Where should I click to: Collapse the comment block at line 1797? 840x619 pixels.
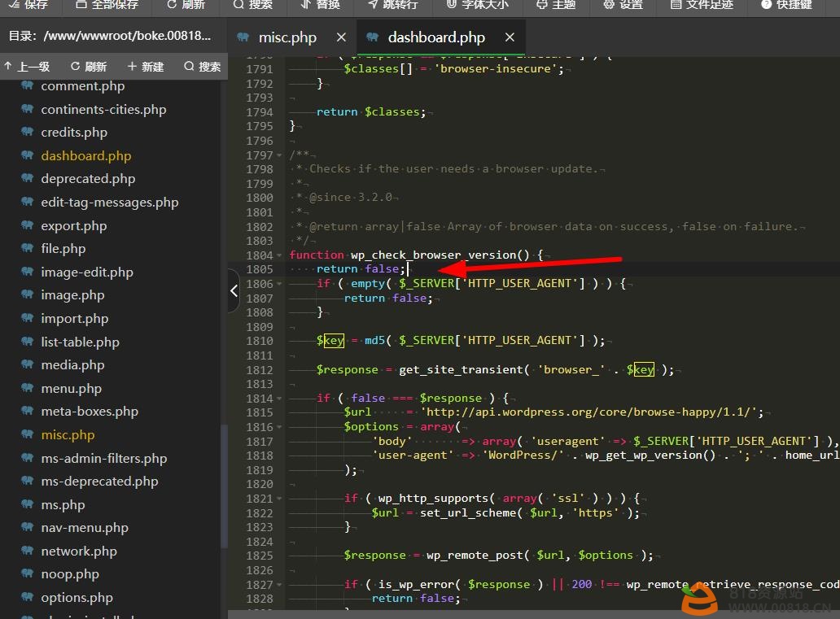coord(279,155)
